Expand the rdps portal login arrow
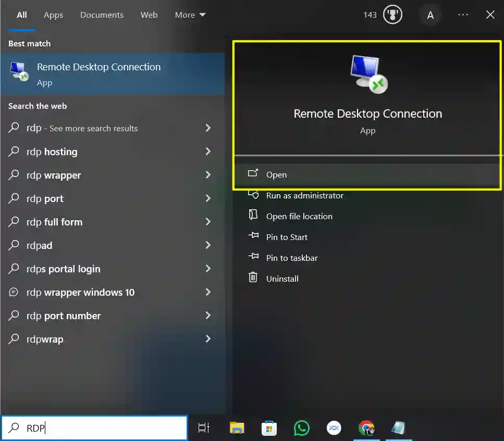 [208, 269]
